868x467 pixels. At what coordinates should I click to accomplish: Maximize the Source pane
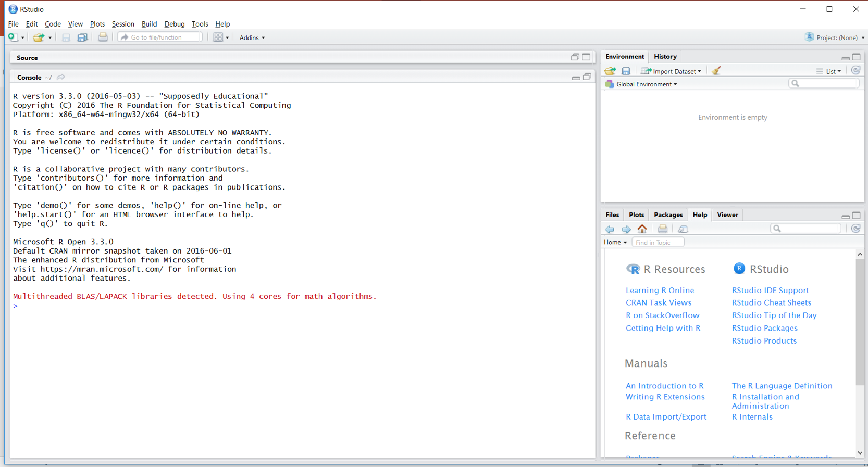point(587,57)
